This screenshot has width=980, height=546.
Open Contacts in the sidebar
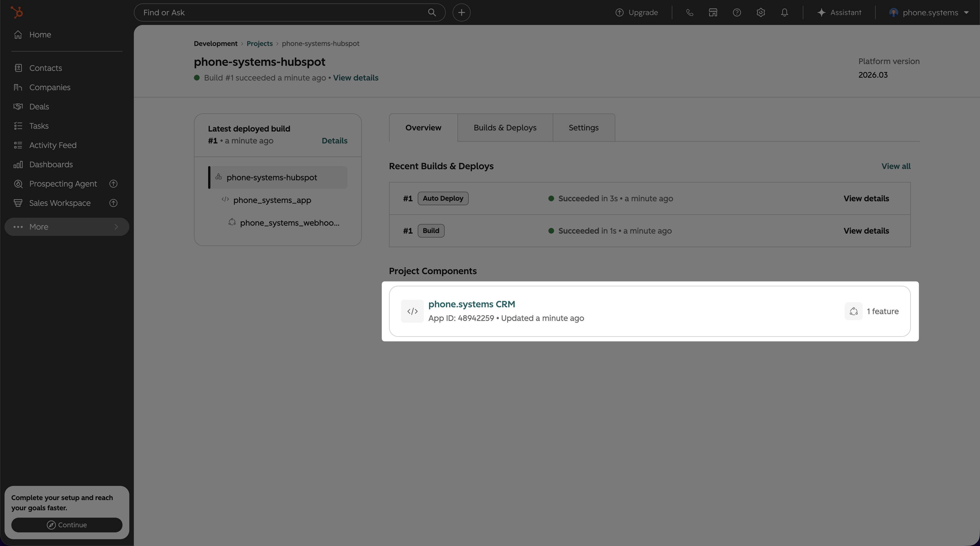point(46,68)
